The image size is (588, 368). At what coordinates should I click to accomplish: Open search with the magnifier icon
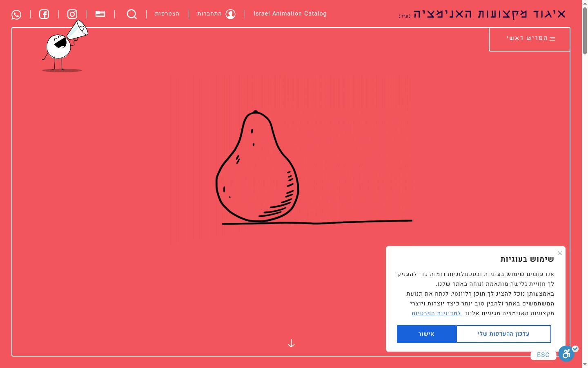131,14
